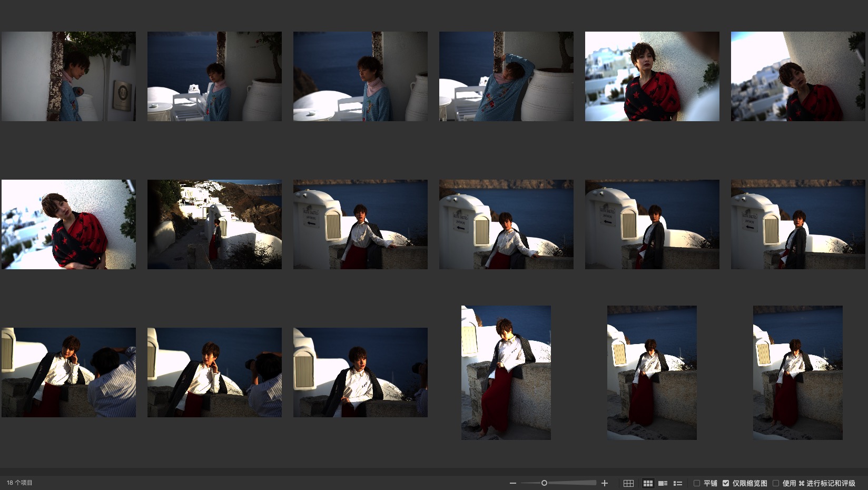Click the thumbnail size slider handle
Screen dimensions: 868x490
point(544,483)
